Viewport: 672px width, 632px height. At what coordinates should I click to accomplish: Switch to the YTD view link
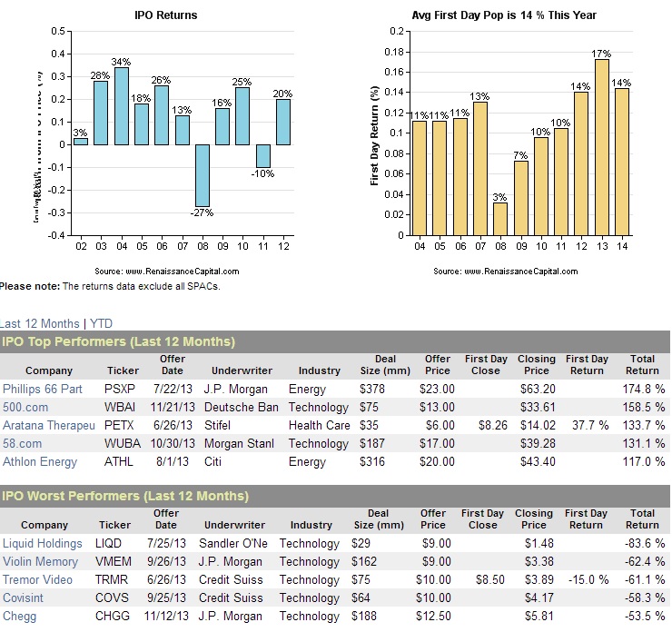(x=101, y=323)
